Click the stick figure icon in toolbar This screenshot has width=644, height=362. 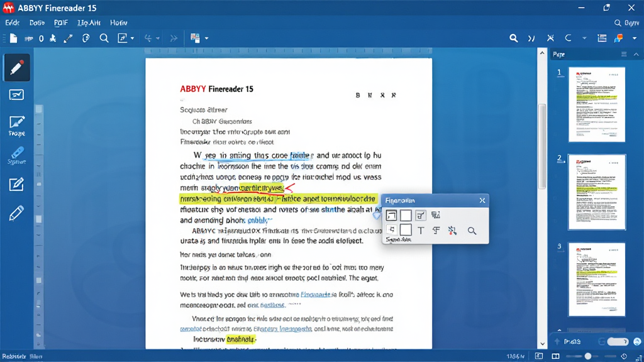pos(53,38)
